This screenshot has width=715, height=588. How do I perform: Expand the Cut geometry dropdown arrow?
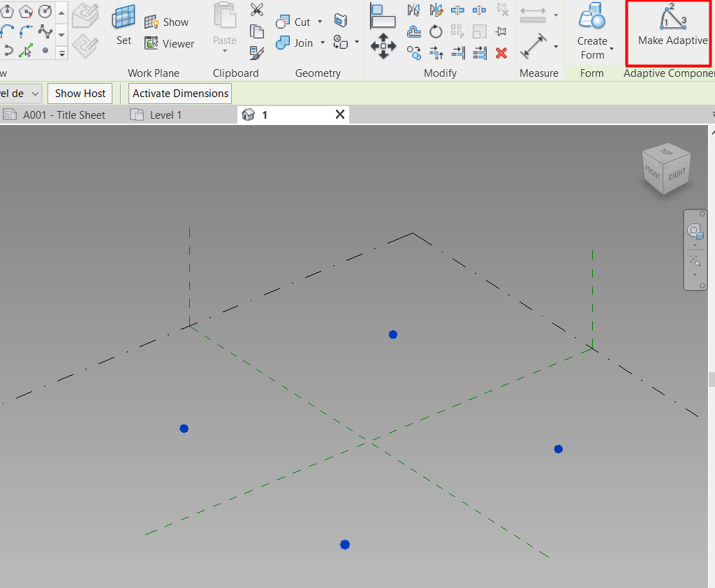point(320,22)
